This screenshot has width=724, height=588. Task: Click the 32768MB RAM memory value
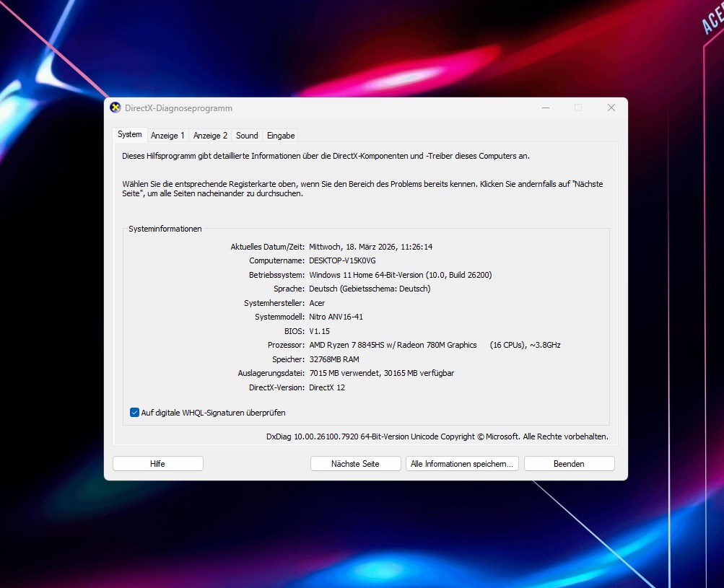[333, 359]
